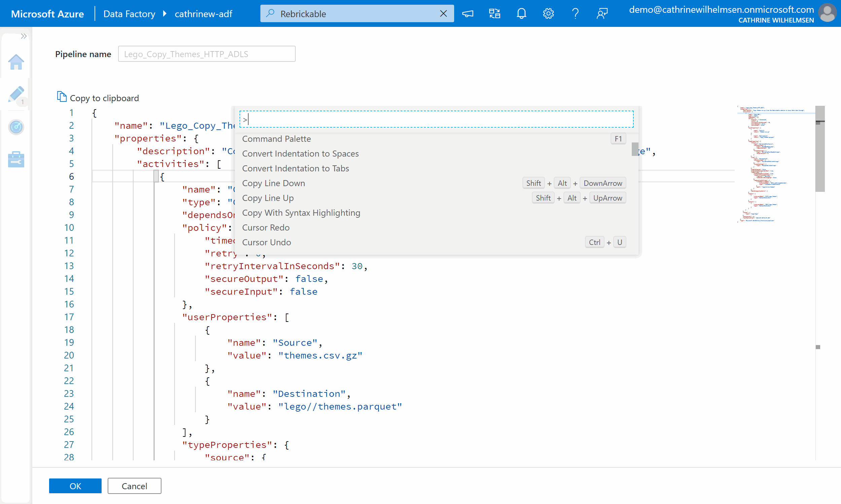The image size is (841, 504).
Task: Click the notifications bell icon
Action: 521,13
